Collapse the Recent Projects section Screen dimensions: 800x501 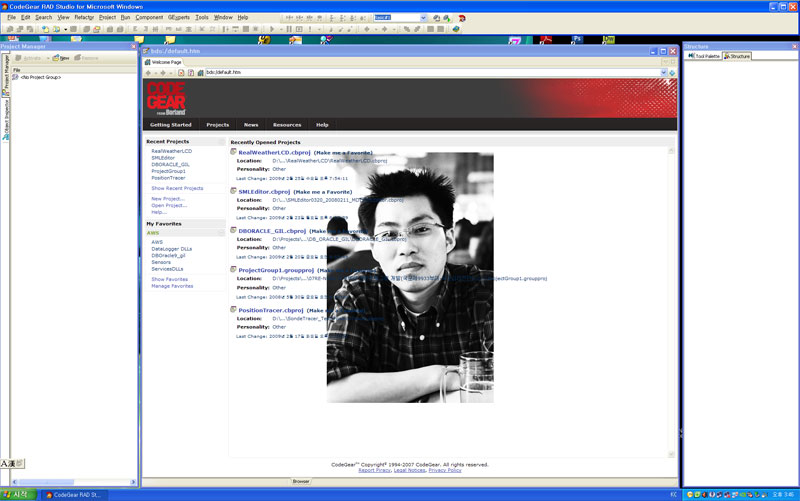222,142
